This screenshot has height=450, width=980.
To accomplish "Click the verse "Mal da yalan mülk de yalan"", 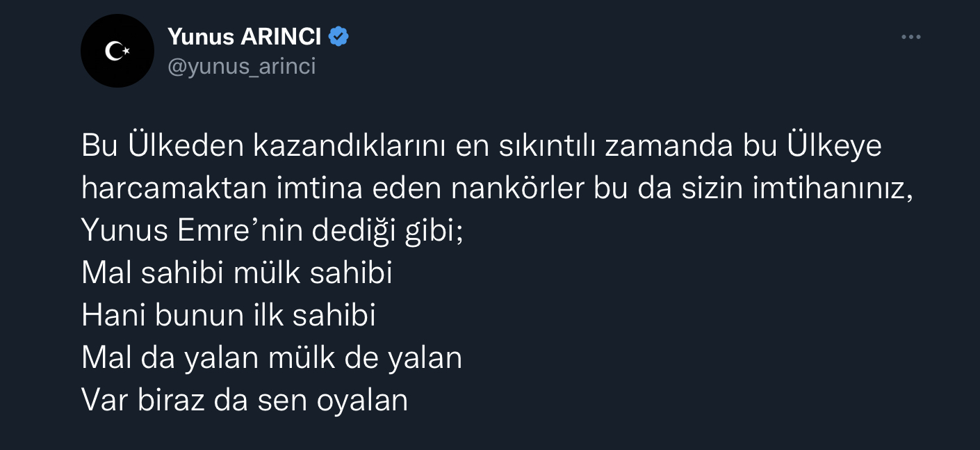I will 272,358.
